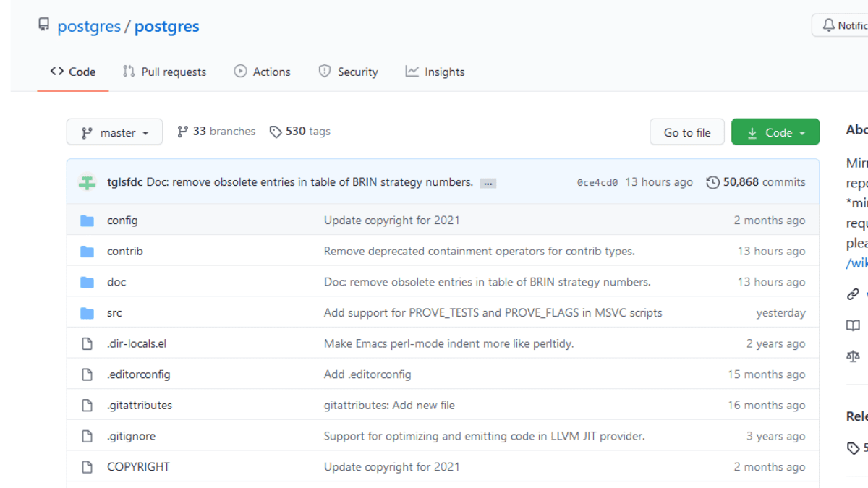Screen dimensions: 868x488
Task: Click '3 years ago' in .gitignore row
Action: coord(776,437)
